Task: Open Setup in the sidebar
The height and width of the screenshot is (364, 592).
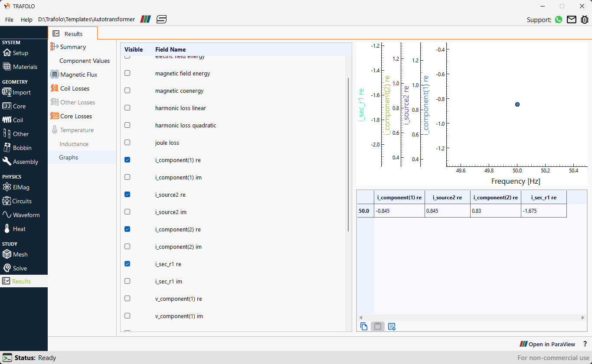Action: point(16,53)
